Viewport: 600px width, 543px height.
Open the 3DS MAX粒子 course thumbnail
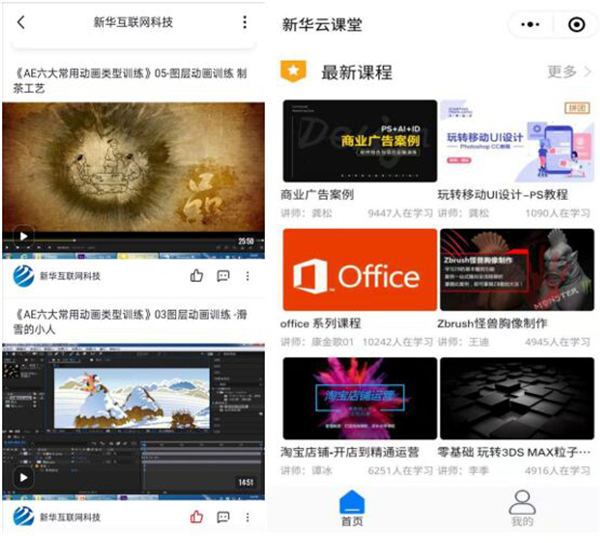(517, 398)
